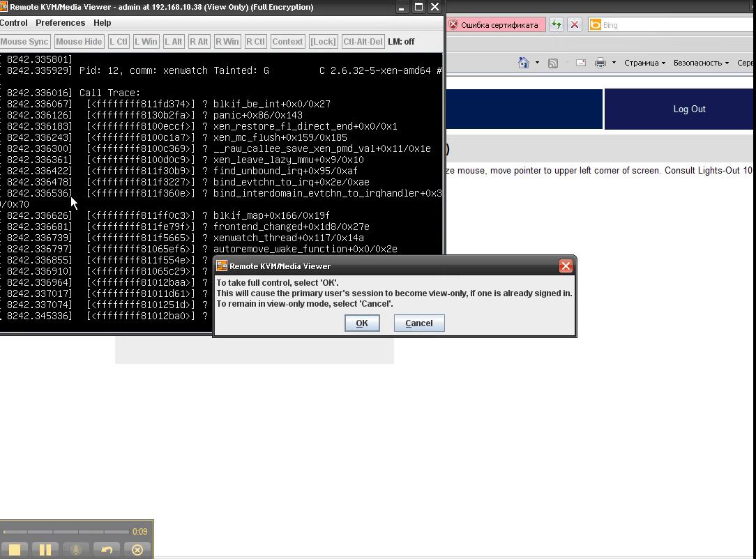Open the Help menu
This screenshot has height=559, width=756.
[x=102, y=22]
